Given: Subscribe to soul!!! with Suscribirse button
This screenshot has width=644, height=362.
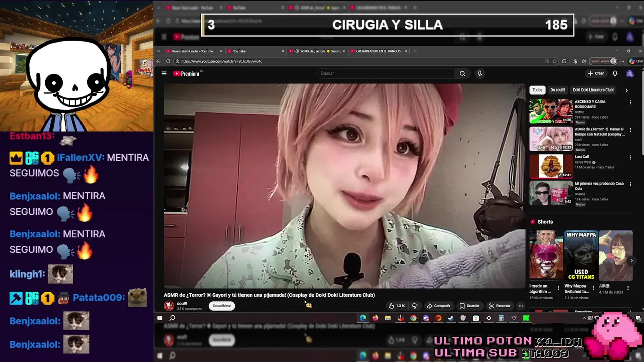Looking at the screenshot, I should tap(222, 306).
